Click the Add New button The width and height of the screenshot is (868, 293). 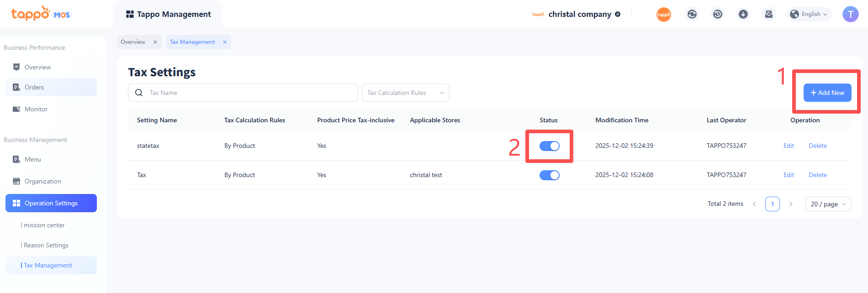[x=827, y=93]
